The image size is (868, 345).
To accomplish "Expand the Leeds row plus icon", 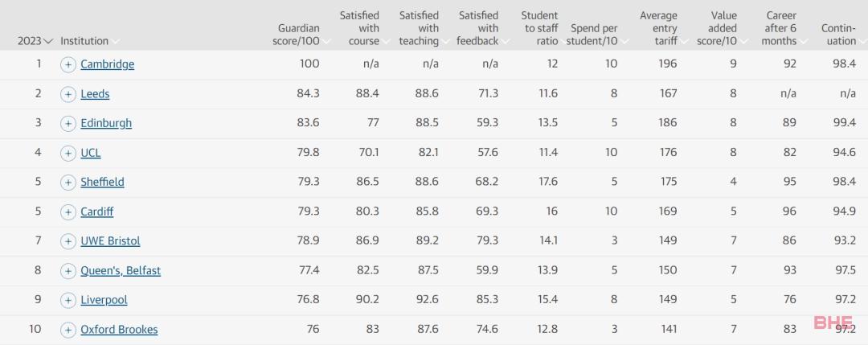I will (x=68, y=94).
